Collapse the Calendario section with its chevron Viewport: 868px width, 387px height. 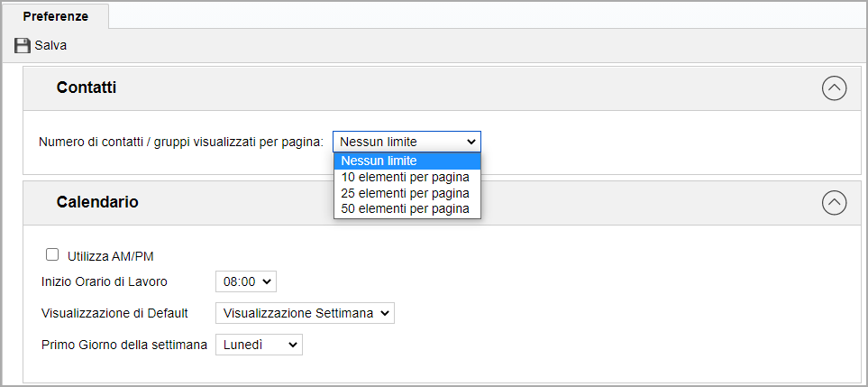835,203
